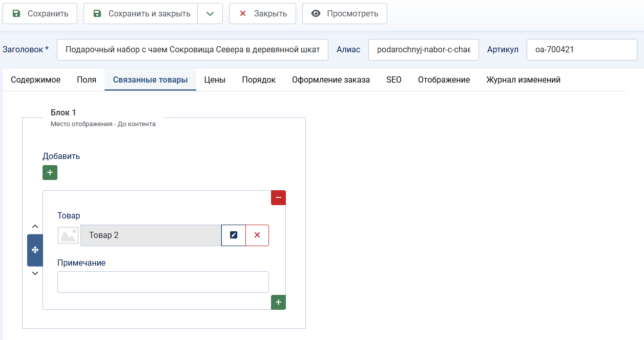644x340 pixels.
Task: Click the green plus under Добавить
Action: coord(50,173)
